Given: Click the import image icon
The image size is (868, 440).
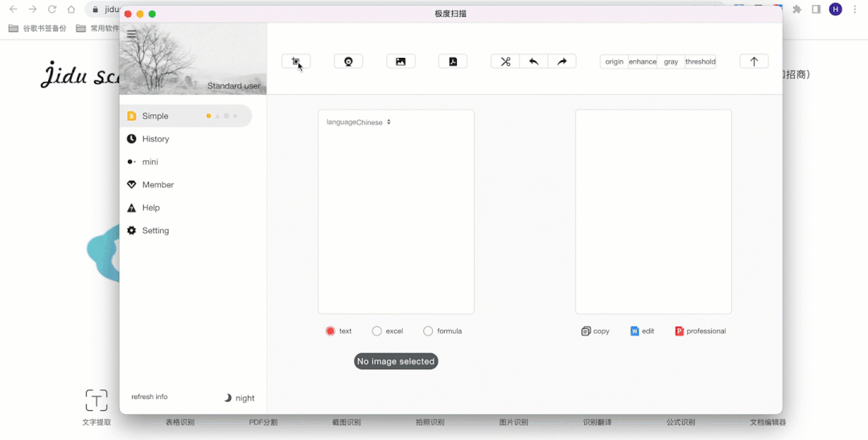Looking at the screenshot, I should point(401,62).
